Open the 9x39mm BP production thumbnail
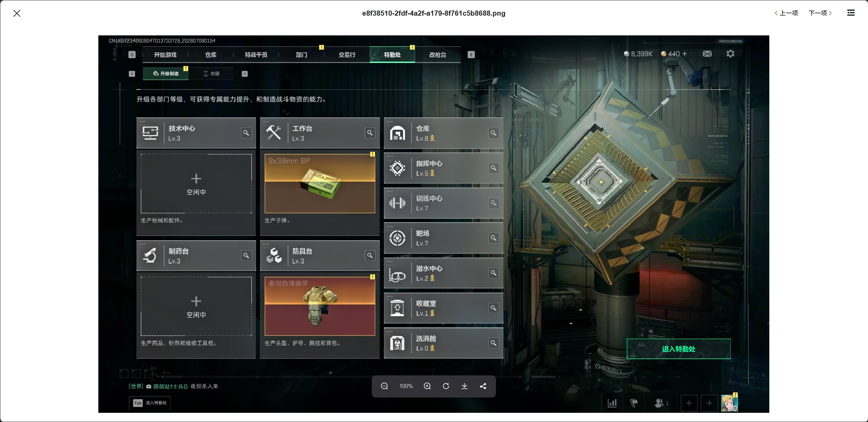The image size is (868, 422). (320, 183)
